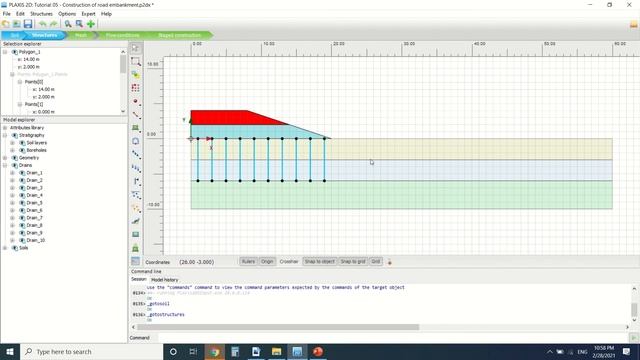640x360 pixels.
Task: Click the zoom magnifier toolbar icon
Action: tap(68, 24)
